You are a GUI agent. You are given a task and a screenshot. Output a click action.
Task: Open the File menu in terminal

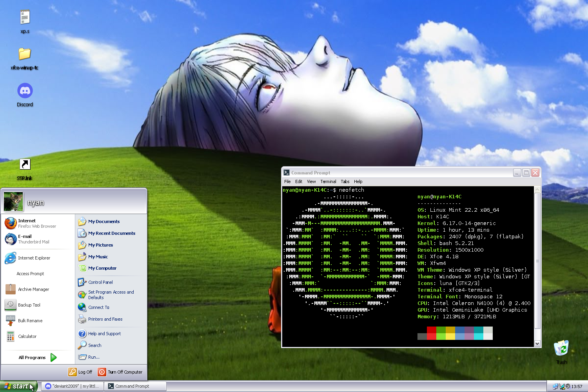[287, 181]
